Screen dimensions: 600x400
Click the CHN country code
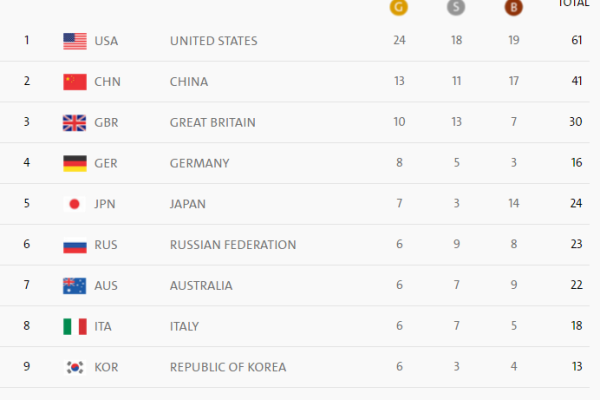[107, 82]
